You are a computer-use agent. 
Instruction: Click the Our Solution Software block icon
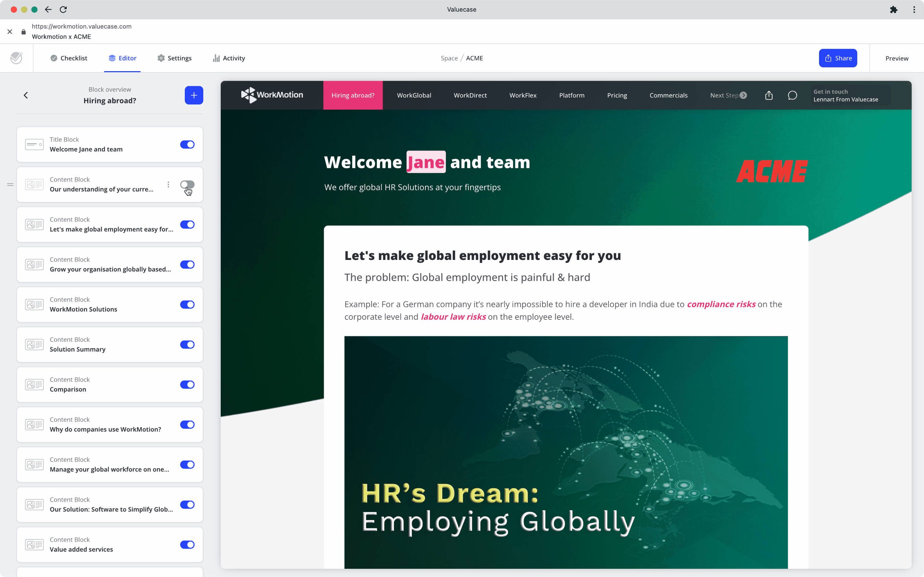click(x=34, y=504)
